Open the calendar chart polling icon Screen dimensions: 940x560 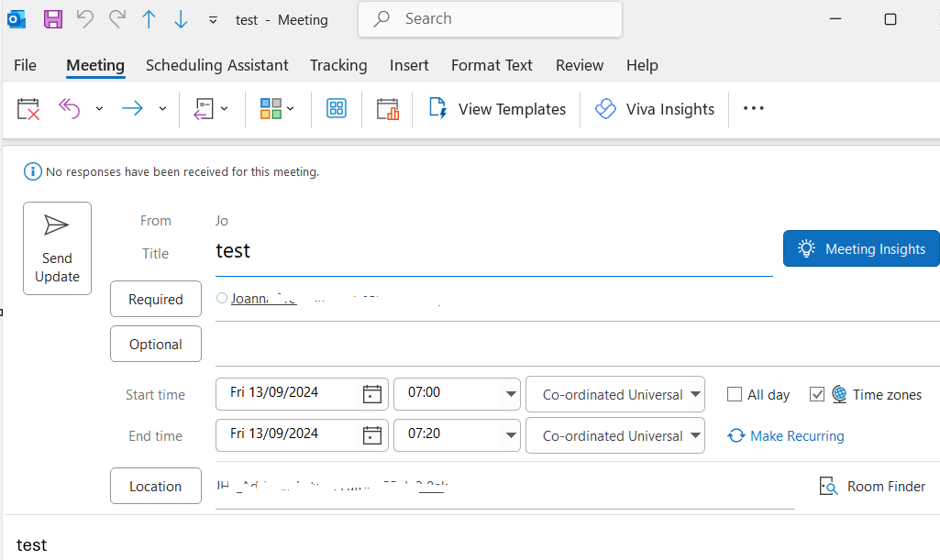pos(387,109)
